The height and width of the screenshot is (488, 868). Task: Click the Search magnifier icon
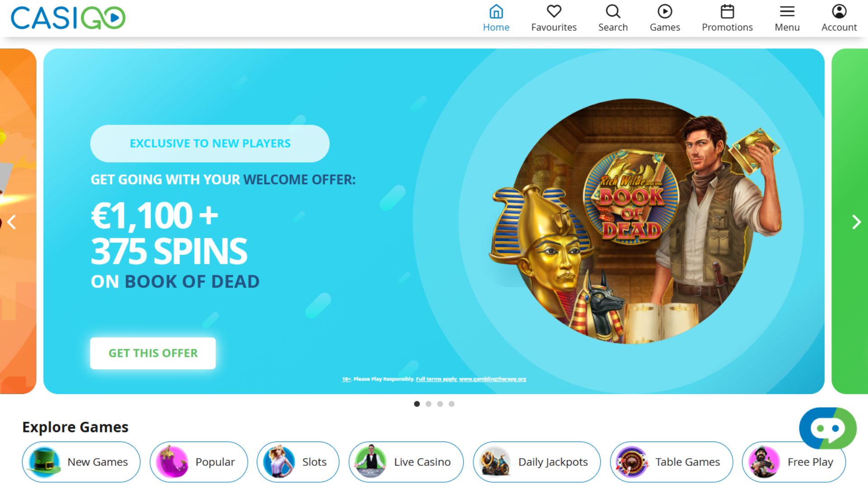613,11
